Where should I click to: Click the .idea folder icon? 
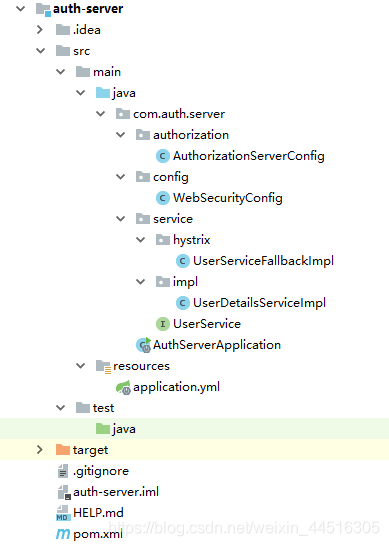pyautogui.click(x=63, y=30)
